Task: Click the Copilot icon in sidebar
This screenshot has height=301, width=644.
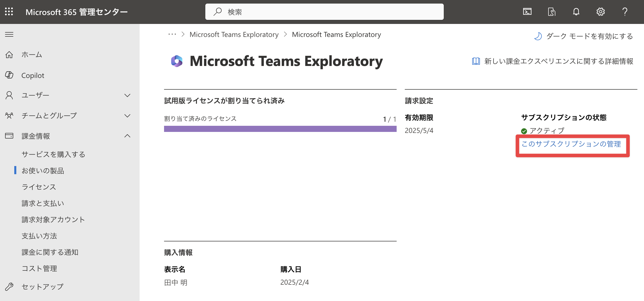Action: point(9,75)
